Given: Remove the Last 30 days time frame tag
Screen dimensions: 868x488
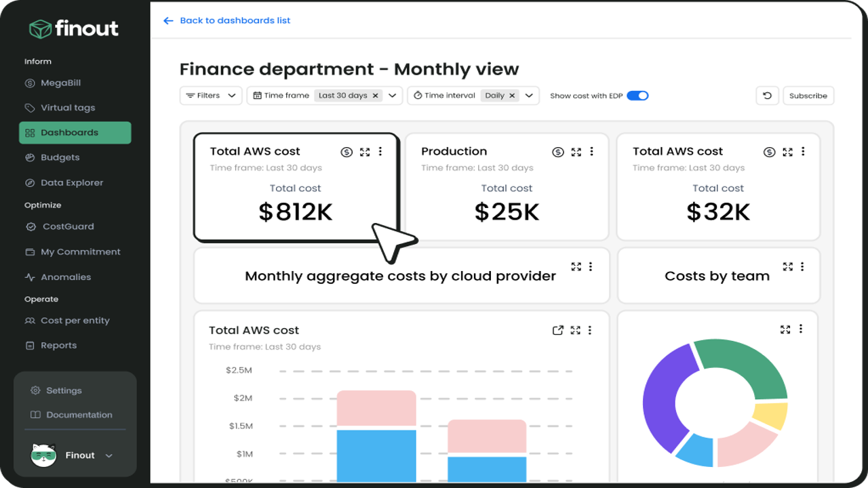Looking at the screenshot, I should (x=375, y=96).
